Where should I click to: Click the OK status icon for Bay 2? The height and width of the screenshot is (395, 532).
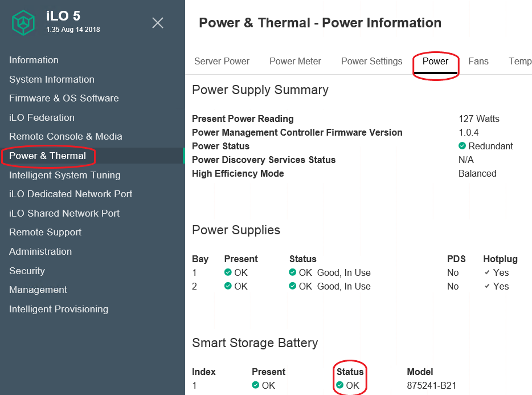(292, 286)
